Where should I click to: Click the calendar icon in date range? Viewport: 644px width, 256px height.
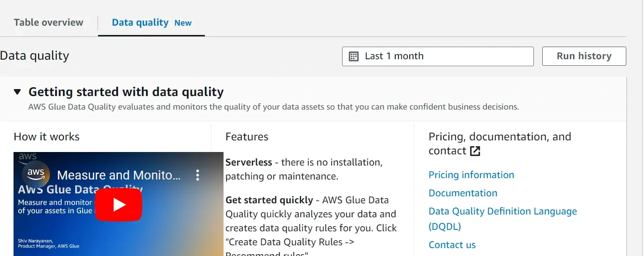[354, 56]
